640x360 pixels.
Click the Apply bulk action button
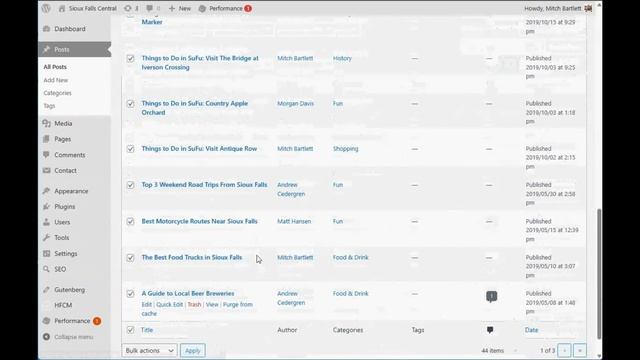coord(193,351)
